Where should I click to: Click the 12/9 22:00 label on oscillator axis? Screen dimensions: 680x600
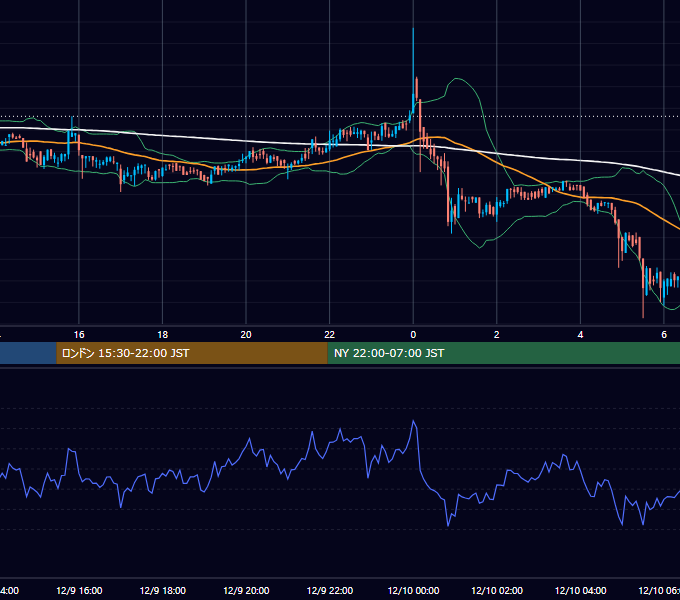pos(330,590)
